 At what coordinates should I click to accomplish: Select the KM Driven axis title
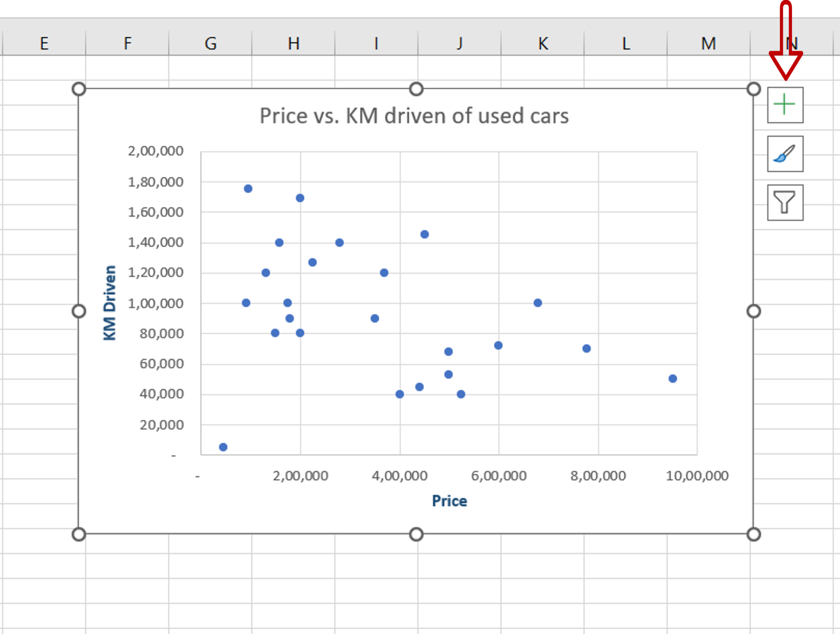pos(110,303)
